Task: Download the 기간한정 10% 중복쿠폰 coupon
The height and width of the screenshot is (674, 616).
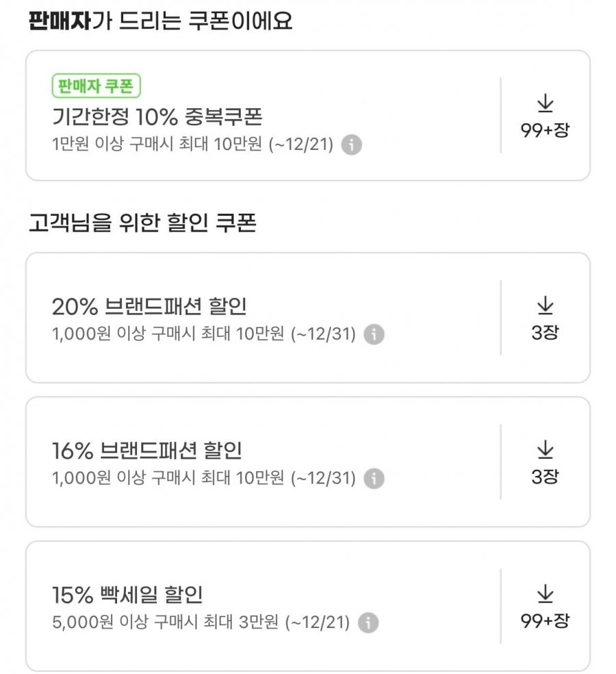Action: 545,104
